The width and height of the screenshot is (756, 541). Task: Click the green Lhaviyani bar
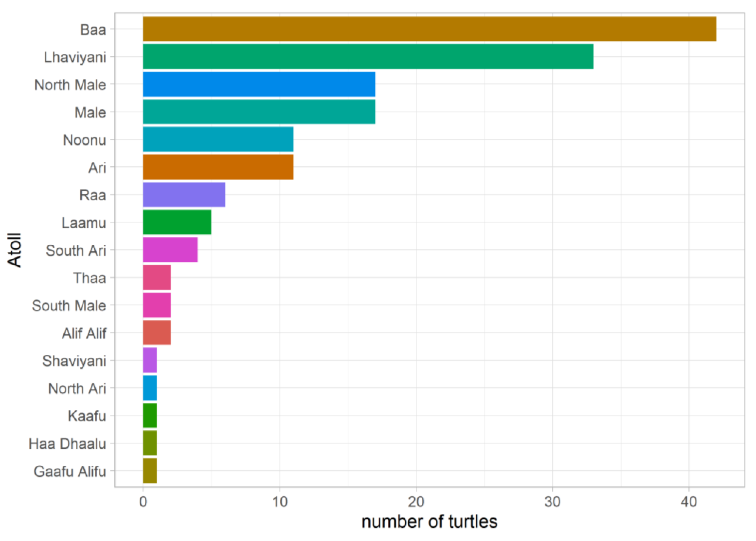(x=368, y=57)
